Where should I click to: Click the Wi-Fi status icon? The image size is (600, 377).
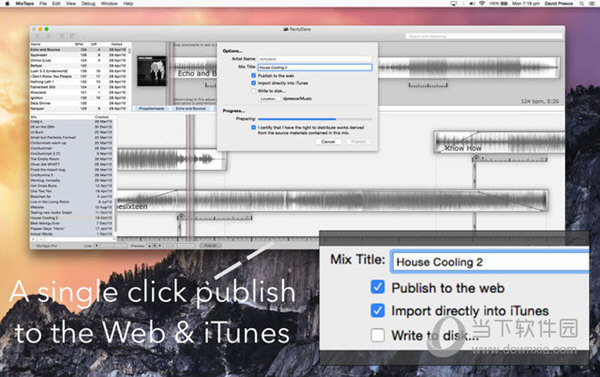(482, 3)
